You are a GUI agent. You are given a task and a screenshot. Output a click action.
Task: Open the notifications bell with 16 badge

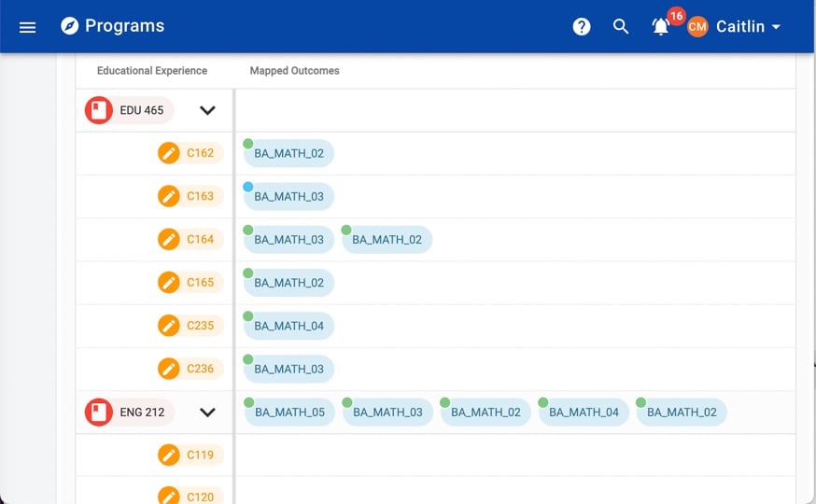coord(661,27)
